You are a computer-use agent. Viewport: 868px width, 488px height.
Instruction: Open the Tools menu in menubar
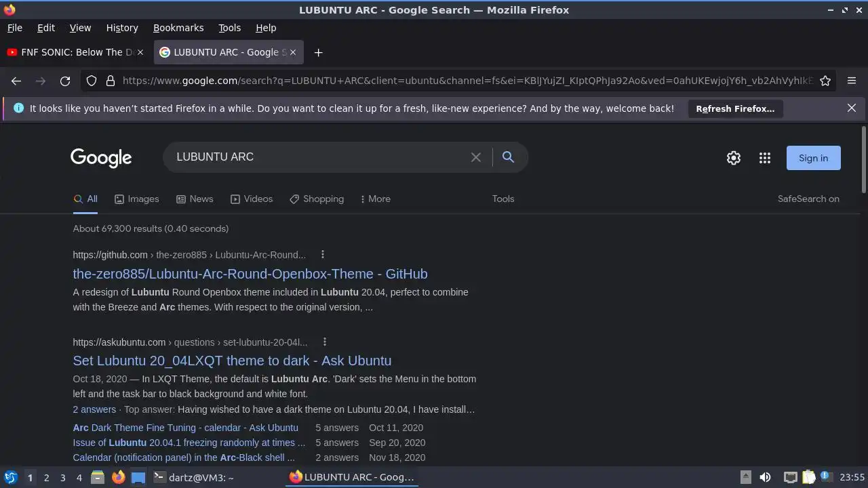(229, 28)
